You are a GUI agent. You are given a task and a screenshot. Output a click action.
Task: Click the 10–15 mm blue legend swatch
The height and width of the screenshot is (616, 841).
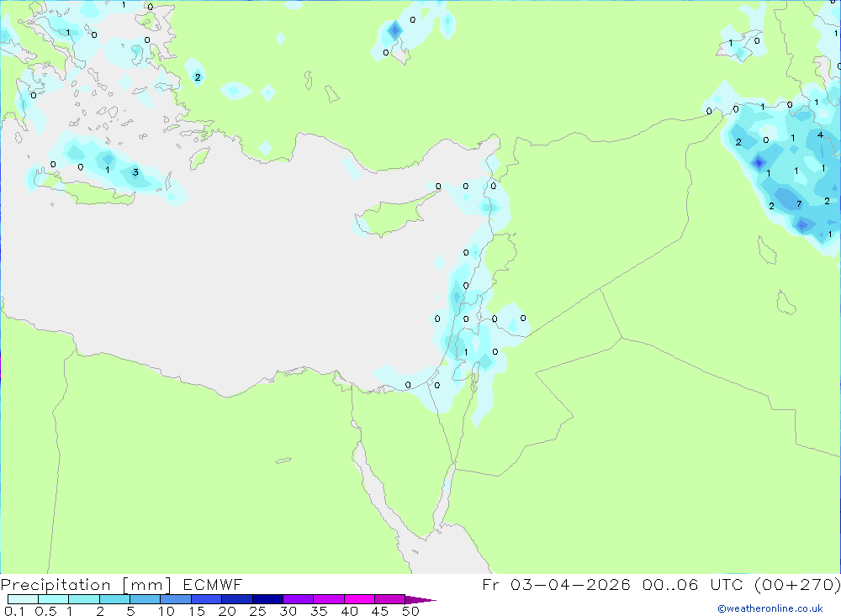pyautogui.click(x=176, y=599)
